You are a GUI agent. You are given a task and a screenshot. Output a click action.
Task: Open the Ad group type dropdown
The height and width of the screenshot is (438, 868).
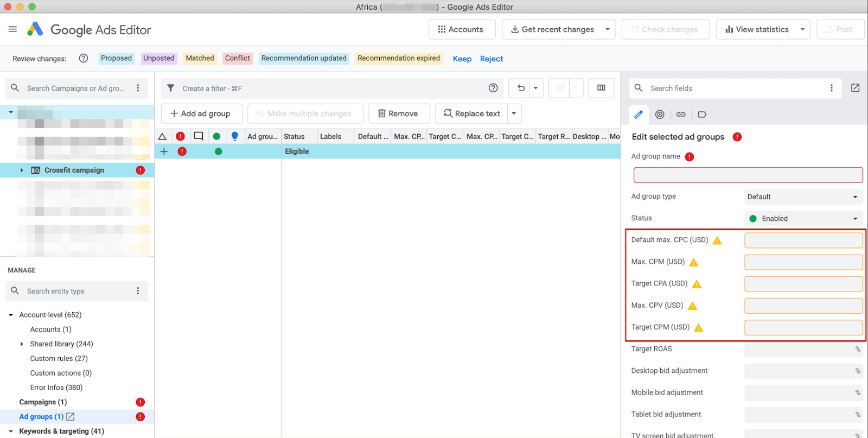pos(803,196)
